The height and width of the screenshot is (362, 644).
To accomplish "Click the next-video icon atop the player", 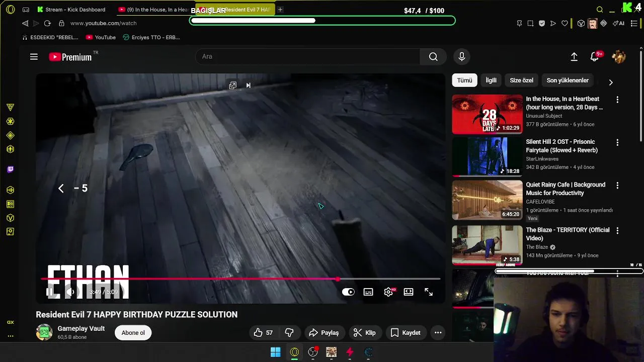I will click(248, 85).
